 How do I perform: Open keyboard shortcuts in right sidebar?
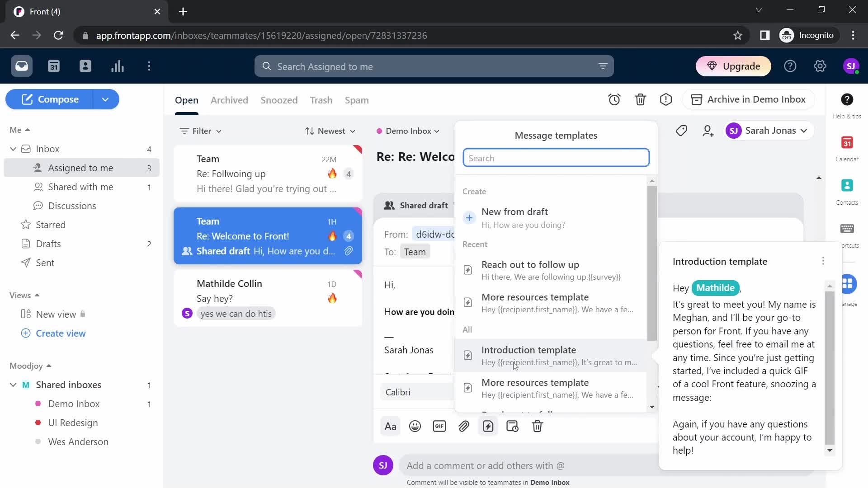[x=847, y=229]
